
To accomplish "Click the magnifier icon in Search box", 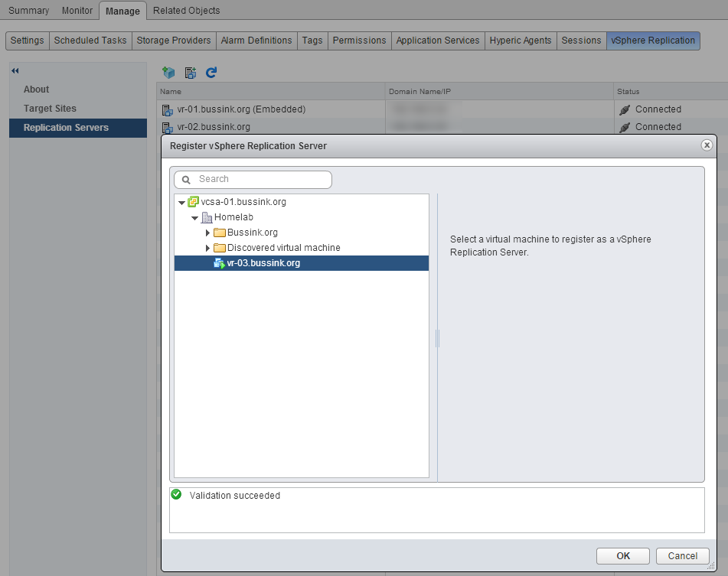I will [186, 180].
